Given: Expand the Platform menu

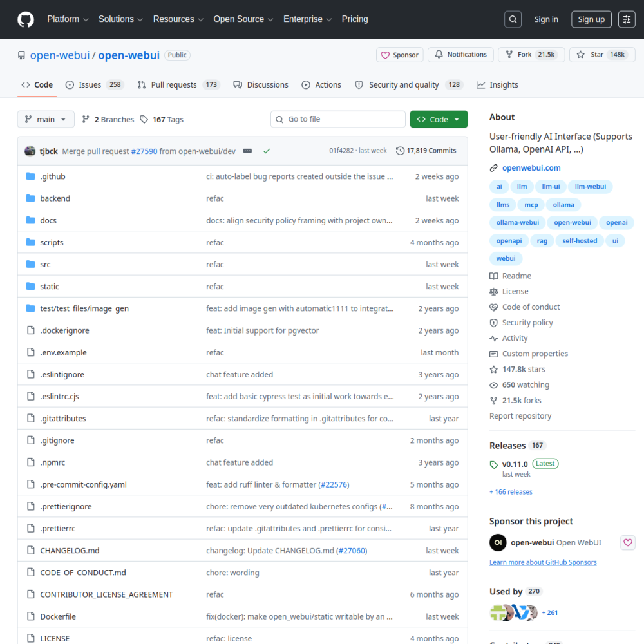Looking at the screenshot, I should pos(68,19).
